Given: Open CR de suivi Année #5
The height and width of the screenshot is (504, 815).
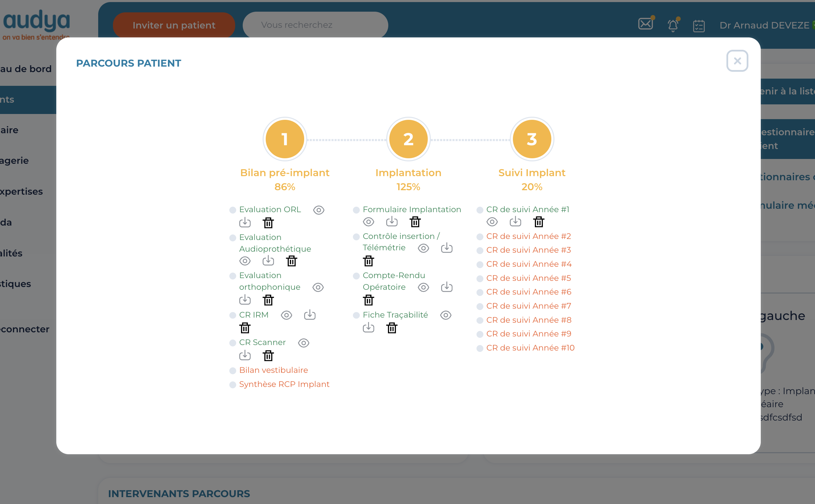Looking at the screenshot, I should pos(528,278).
